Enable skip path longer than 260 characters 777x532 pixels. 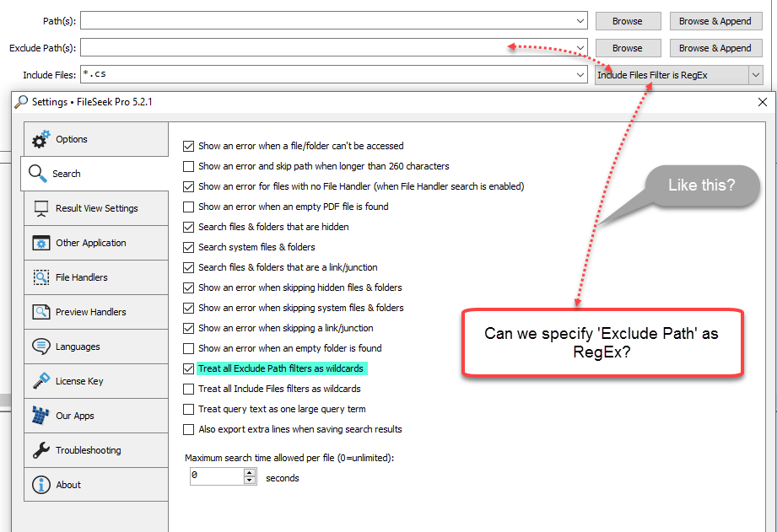point(189,166)
